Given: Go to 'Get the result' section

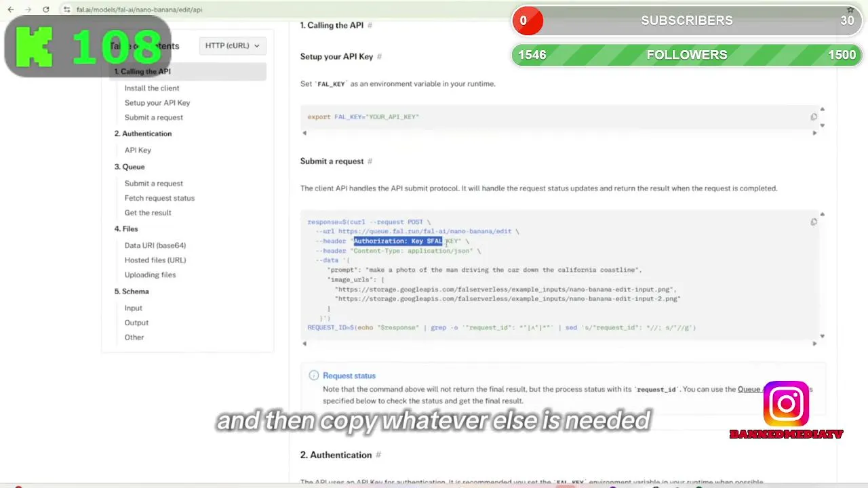Looking at the screenshot, I should (x=148, y=213).
